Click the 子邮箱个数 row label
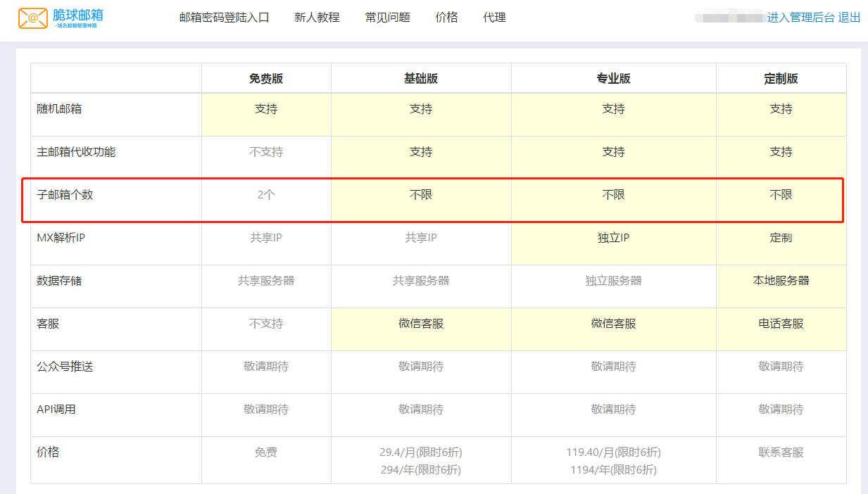 pyautogui.click(x=65, y=195)
